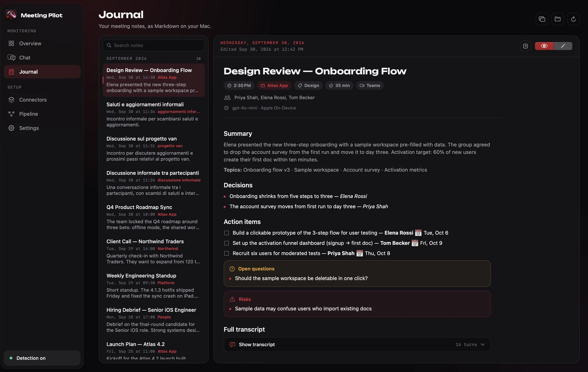Open Hiring Debrief — Senior iOS Engineer note
Image resolution: width=588 pixels, height=372 pixels.
pyautogui.click(x=154, y=320)
